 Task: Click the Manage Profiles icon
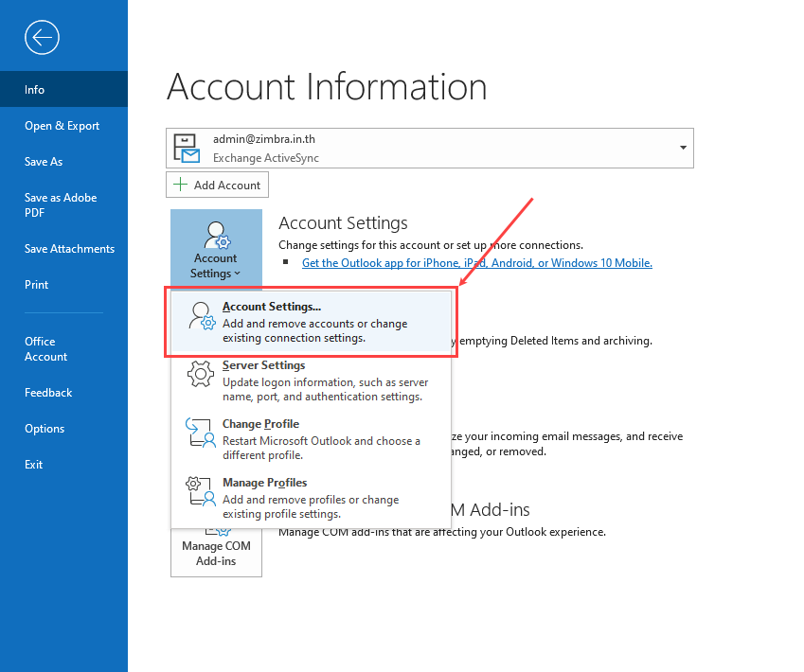[x=201, y=491]
